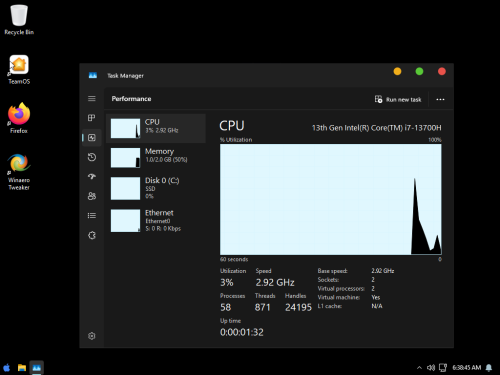The width and height of the screenshot is (500, 375).
Task: Click the CPU utilization graph
Action: coord(331,199)
